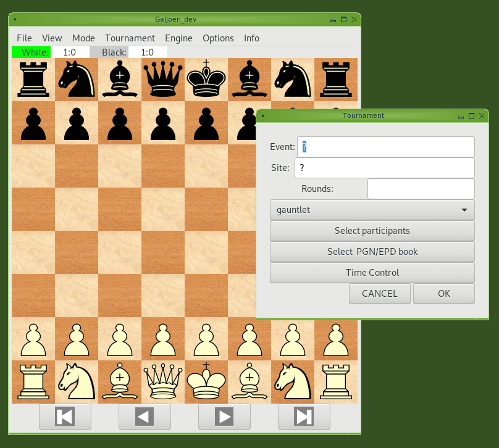
Task: Open the File menu
Action: [24, 38]
